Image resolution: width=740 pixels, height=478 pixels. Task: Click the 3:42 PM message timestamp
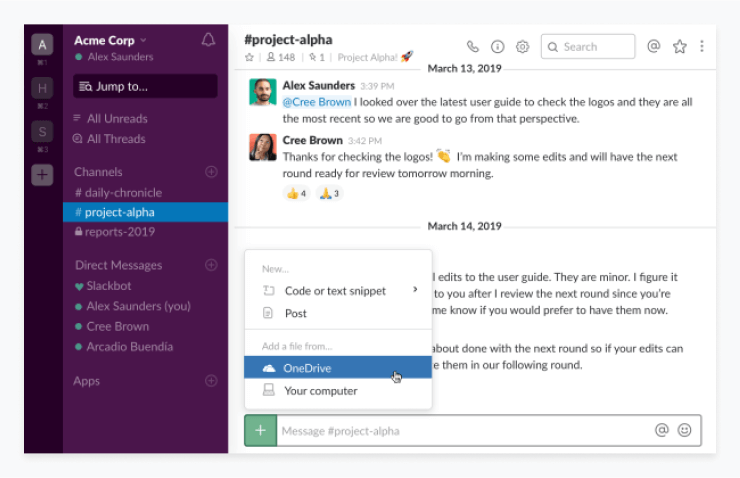point(365,141)
